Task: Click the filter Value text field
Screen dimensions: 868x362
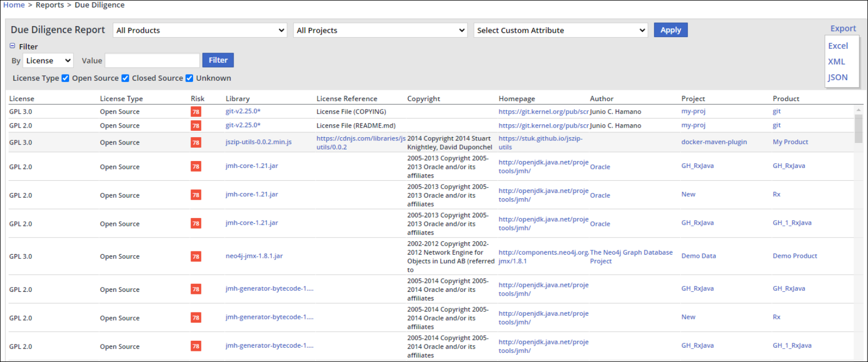Action: tap(152, 61)
